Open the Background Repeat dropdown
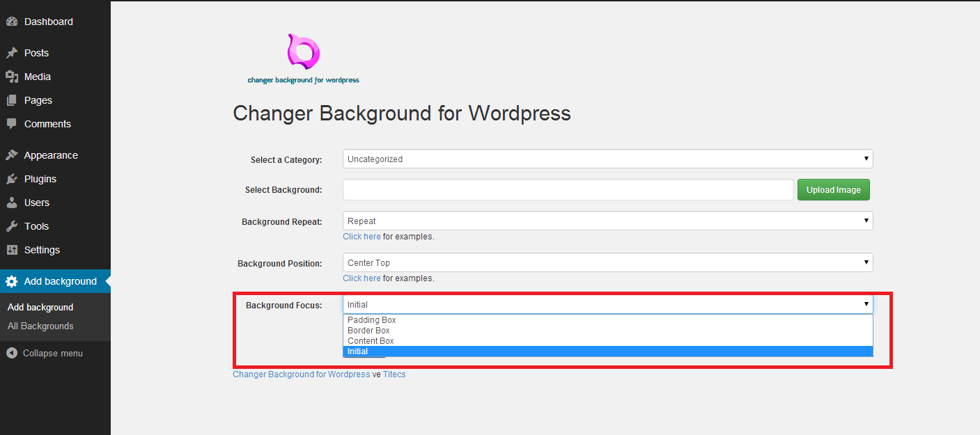 (607, 221)
